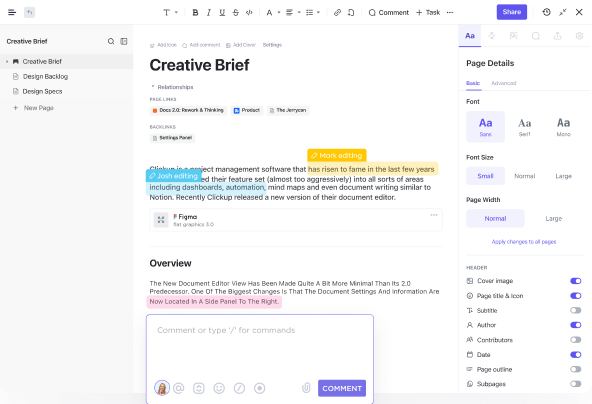Toggle italic formatting

tap(208, 12)
